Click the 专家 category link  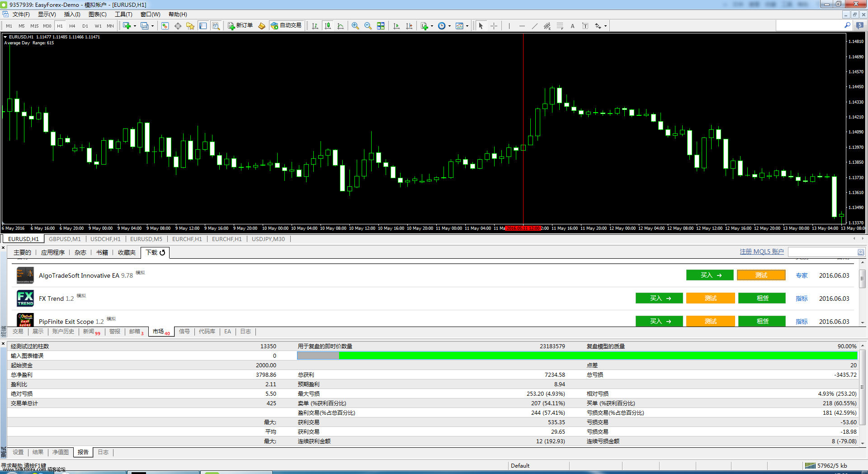[802, 275]
